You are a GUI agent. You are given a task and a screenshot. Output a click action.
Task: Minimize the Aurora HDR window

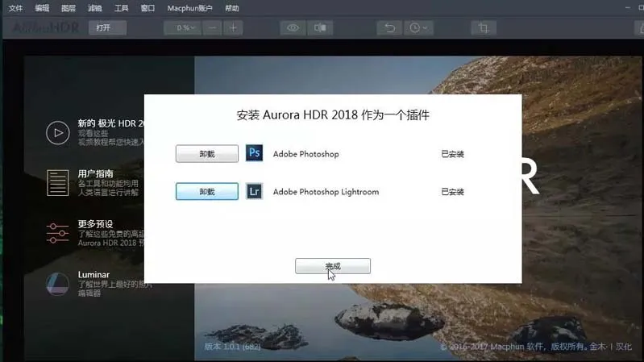(x=628, y=8)
